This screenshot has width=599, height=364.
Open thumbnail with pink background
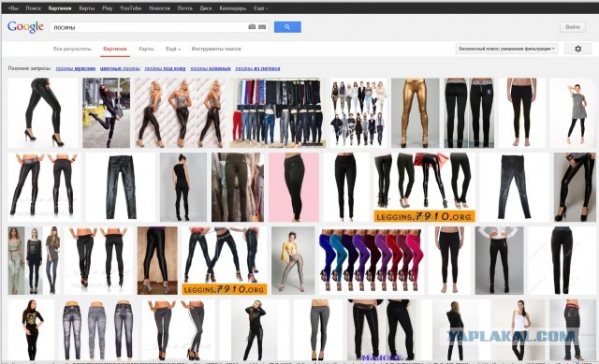point(294,187)
